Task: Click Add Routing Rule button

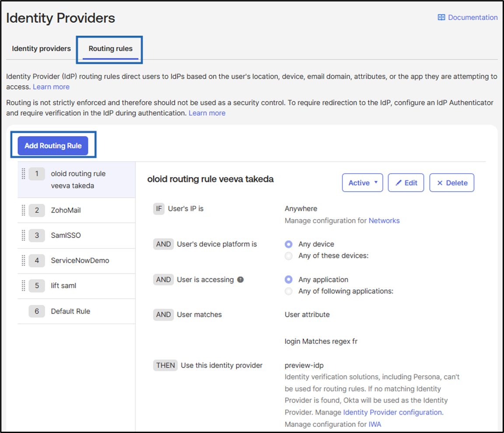Action: [x=53, y=146]
